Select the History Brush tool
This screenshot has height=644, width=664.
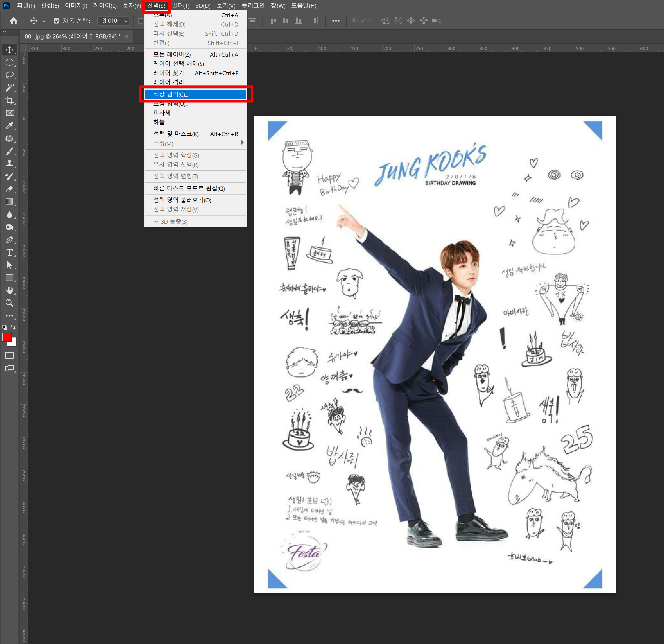9,177
